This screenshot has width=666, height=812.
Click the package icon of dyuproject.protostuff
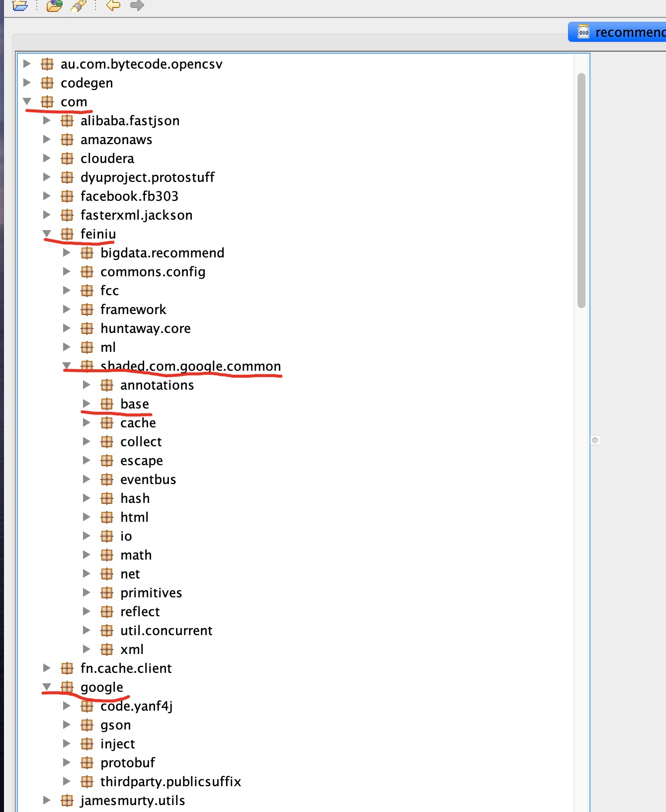67,177
